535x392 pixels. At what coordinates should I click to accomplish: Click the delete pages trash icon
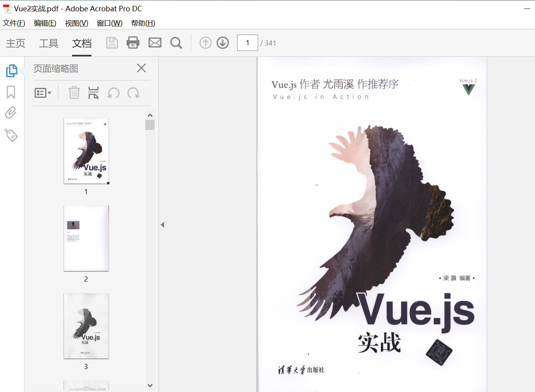click(x=74, y=93)
